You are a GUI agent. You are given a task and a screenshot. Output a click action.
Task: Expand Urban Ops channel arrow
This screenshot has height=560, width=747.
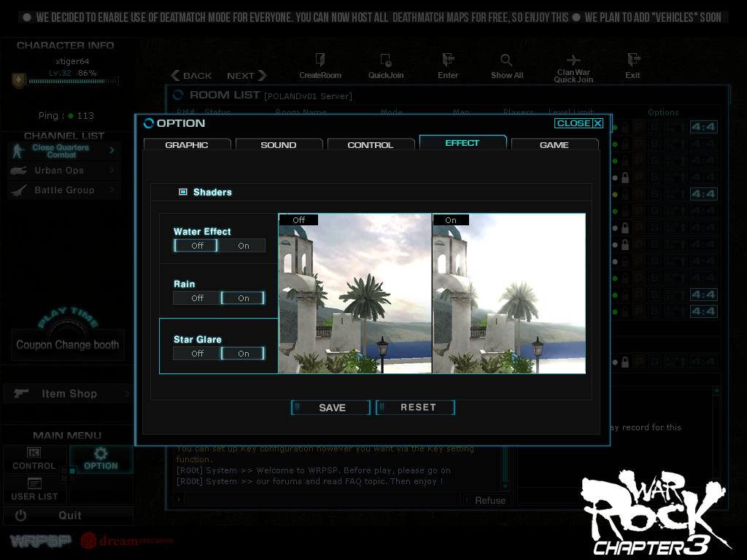(112, 170)
